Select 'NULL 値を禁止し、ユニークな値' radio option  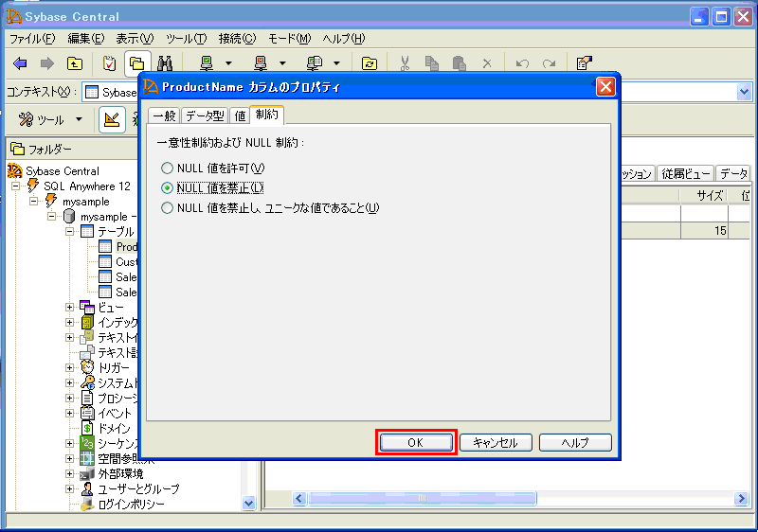click(168, 208)
